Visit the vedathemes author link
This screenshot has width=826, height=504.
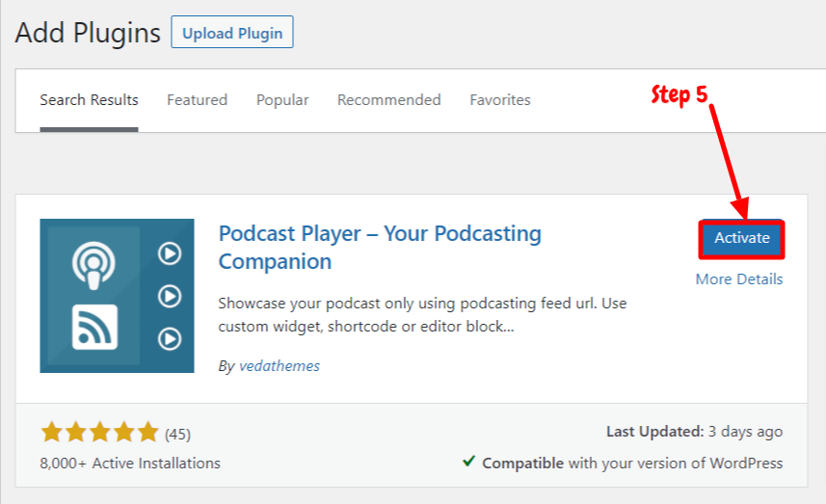280,366
